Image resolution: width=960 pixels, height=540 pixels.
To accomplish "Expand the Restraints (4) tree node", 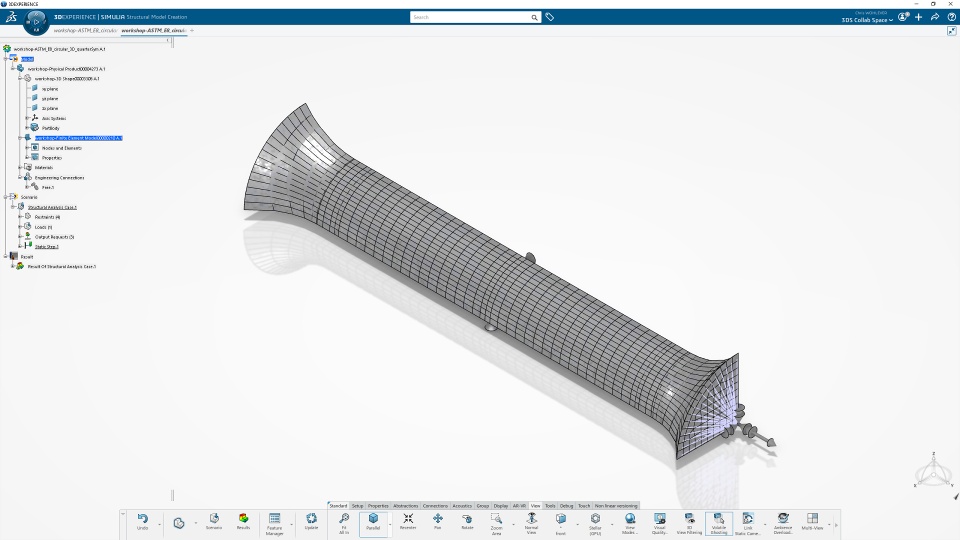I will 20,217.
